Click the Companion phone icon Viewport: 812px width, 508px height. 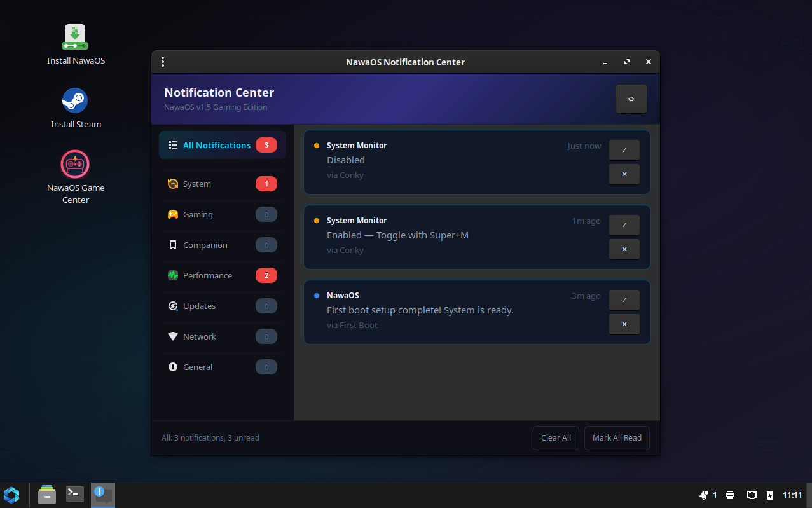(173, 245)
